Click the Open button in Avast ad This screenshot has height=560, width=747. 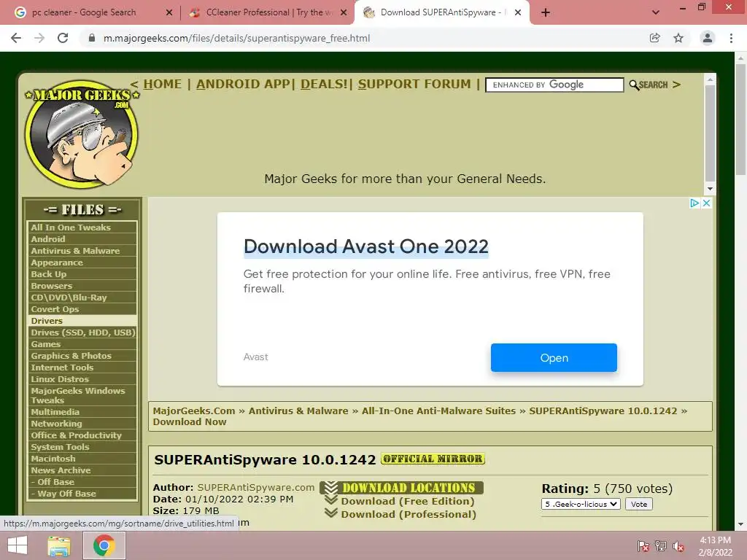[x=554, y=357]
